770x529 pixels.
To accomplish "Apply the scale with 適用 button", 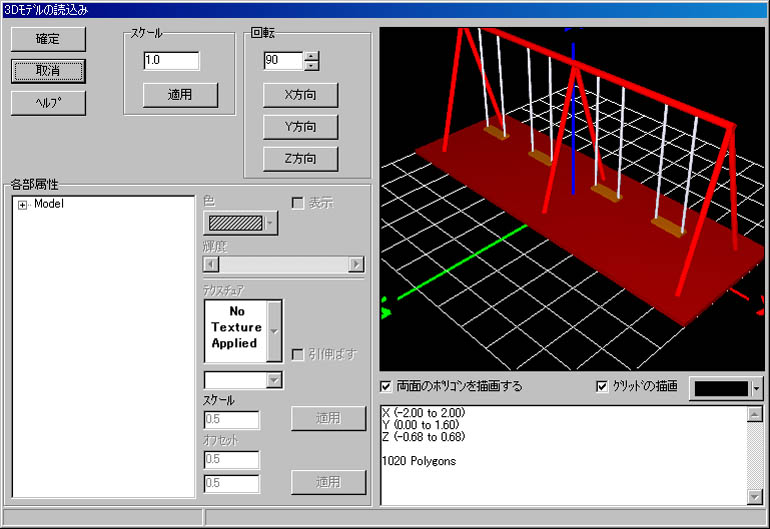I will 179,95.
